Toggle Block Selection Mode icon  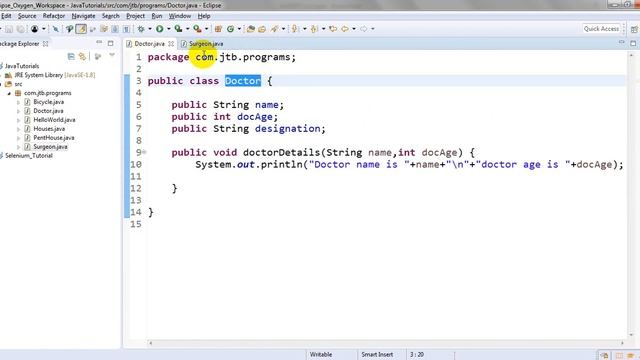tap(115, 29)
